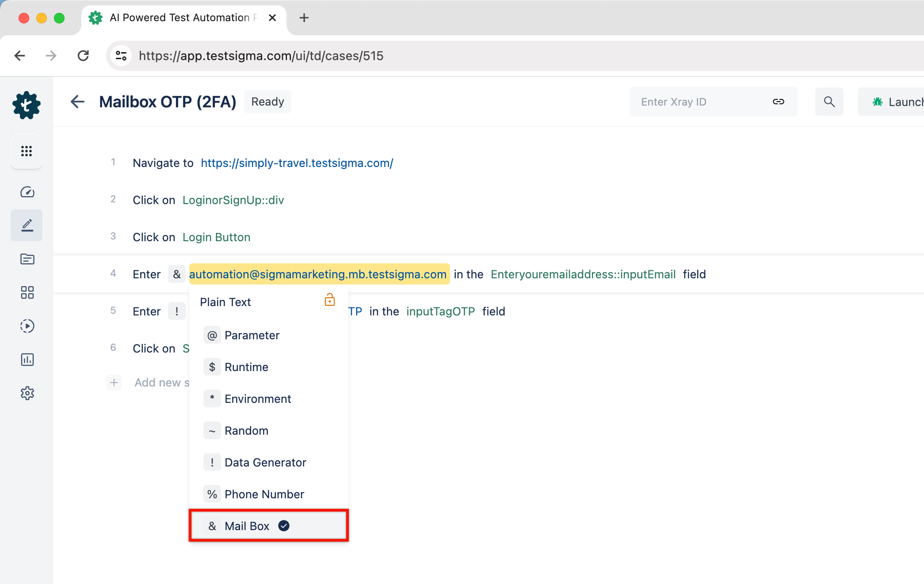This screenshot has height=584, width=924.
Task: Click the plus icon to add new step
Action: tap(114, 383)
